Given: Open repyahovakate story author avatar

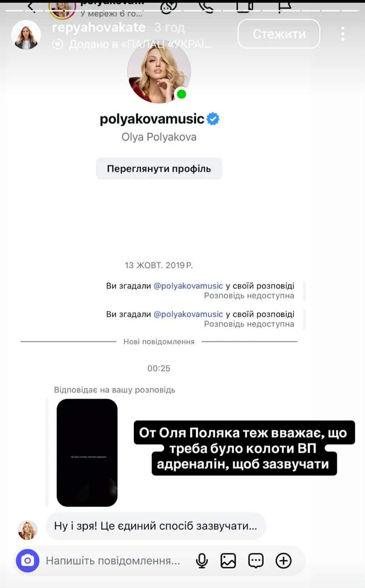Looking at the screenshot, I should click(26, 35).
